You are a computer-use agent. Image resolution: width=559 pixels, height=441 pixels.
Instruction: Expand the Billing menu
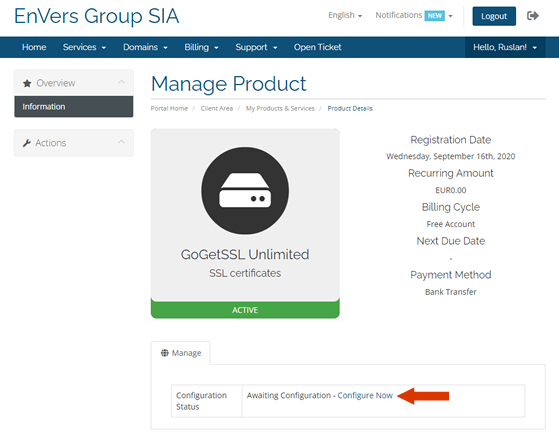[x=201, y=47]
